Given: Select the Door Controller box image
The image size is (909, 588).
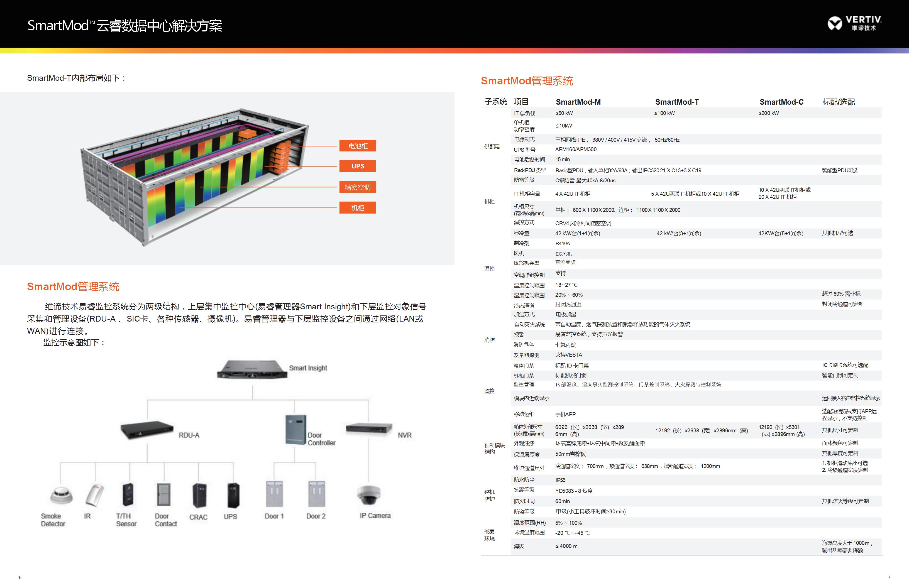Looking at the screenshot, I should pyautogui.click(x=296, y=430).
